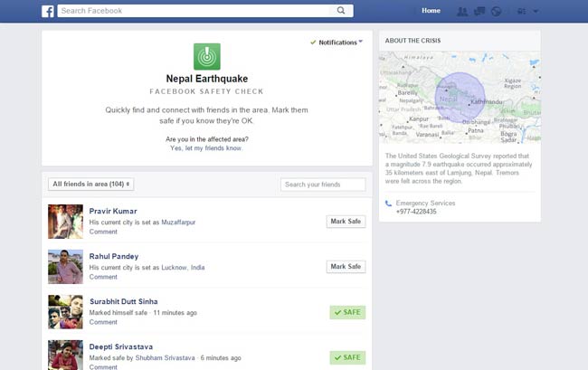Screen dimensions: 588x370
Task: Click the green Safety Check icon
Action: tap(206, 57)
